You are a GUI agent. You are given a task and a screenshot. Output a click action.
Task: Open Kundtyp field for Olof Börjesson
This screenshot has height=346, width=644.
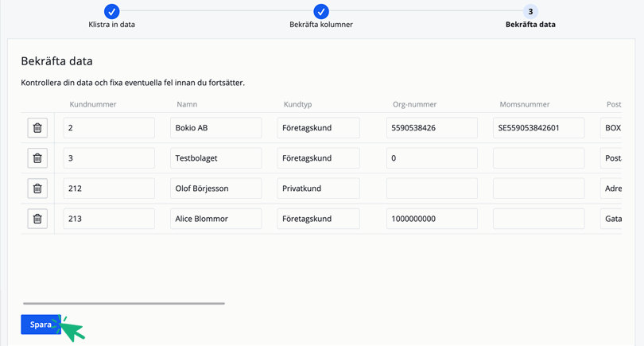[x=318, y=189]
